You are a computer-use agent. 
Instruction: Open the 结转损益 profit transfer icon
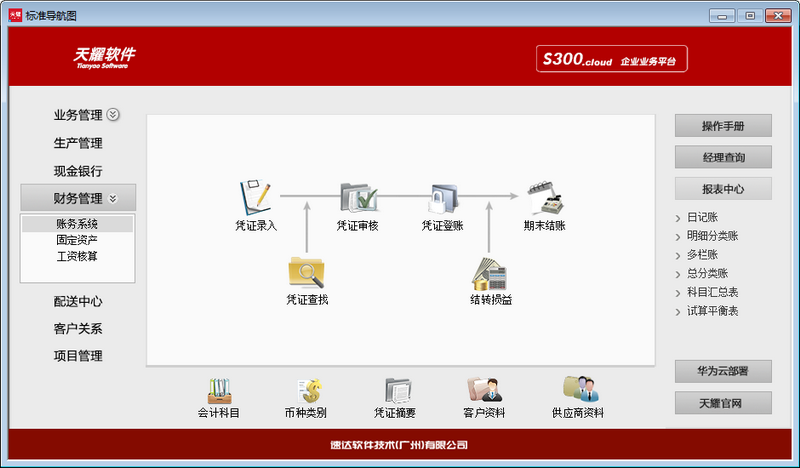coord(489,274)
